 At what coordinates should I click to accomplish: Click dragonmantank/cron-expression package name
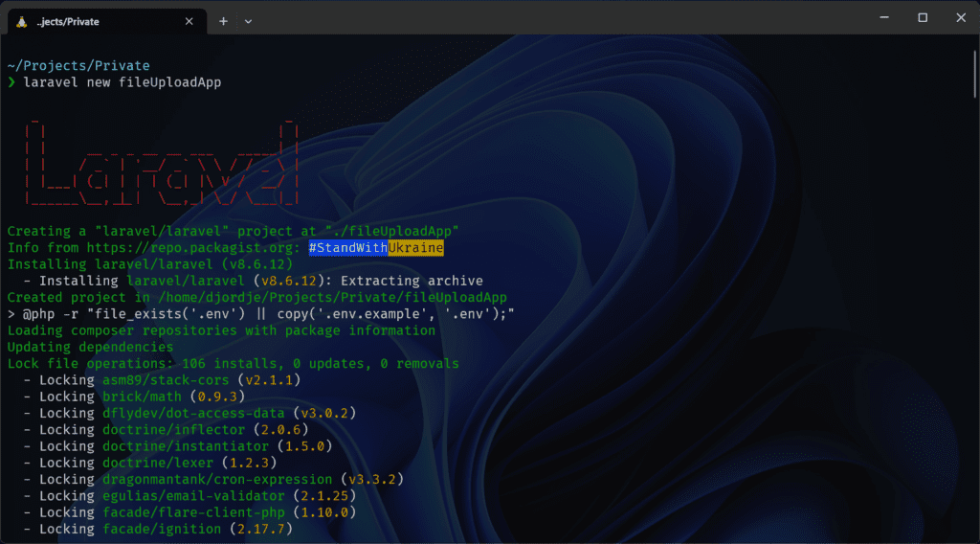point(217,480)
